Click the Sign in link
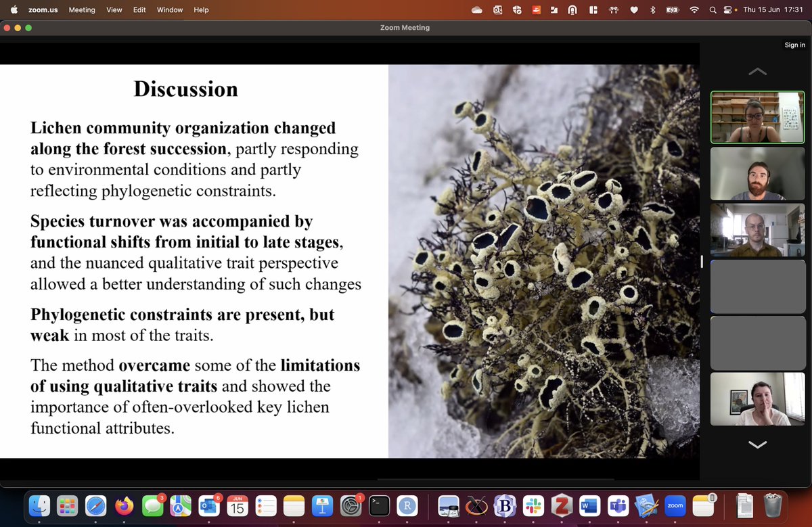The width and height of the screenshot is (812, 527). (794, 45)
